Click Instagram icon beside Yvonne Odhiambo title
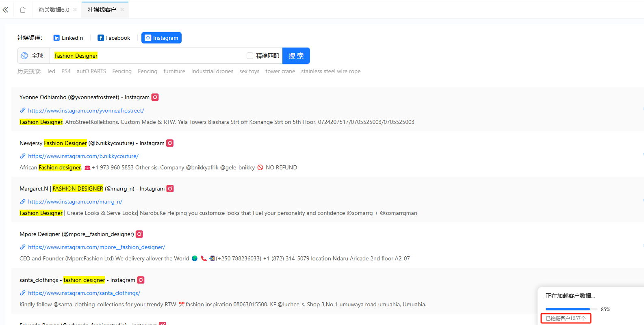Screen dimensions: 644x325 [x=155, y=97]
